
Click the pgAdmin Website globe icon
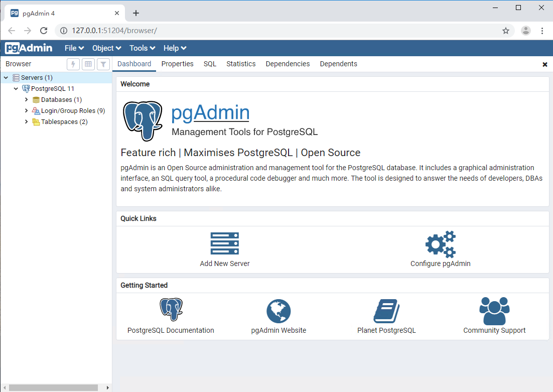pos(279,311)
